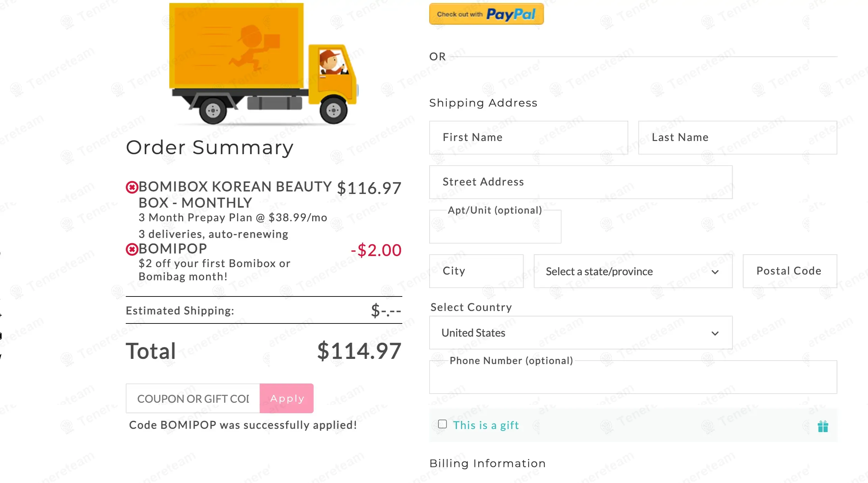Expand the United States country selector

pyautogui.click(x=580, y=333)
